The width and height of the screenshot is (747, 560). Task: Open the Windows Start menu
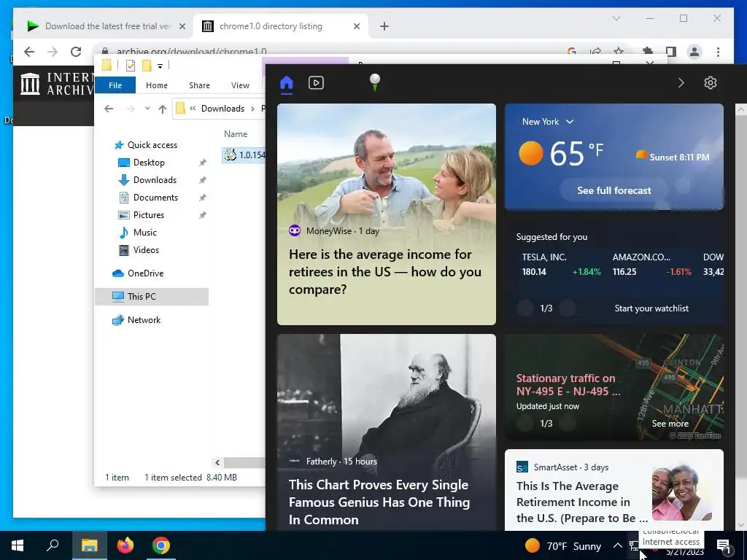click(x=18, y=545)
